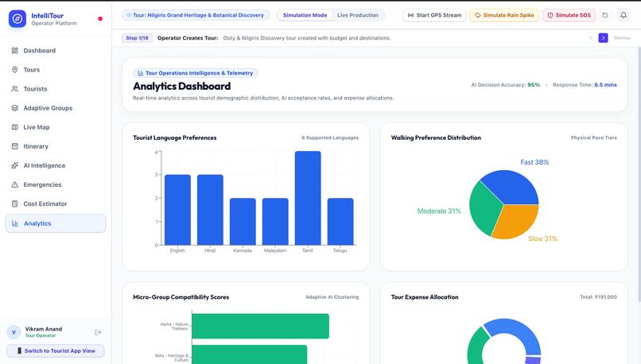Click the English bar in language chart
The image size is (641, 364).
point(177,210)
